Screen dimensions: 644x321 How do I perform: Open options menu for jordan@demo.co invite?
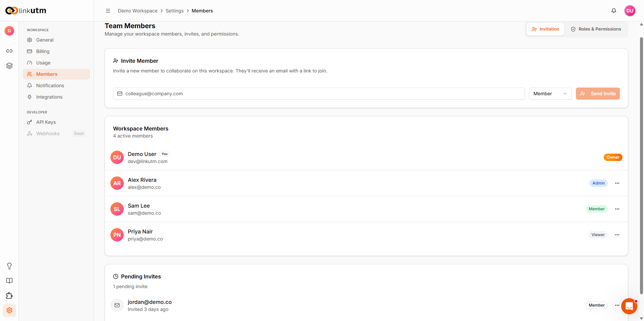[617, 305]
